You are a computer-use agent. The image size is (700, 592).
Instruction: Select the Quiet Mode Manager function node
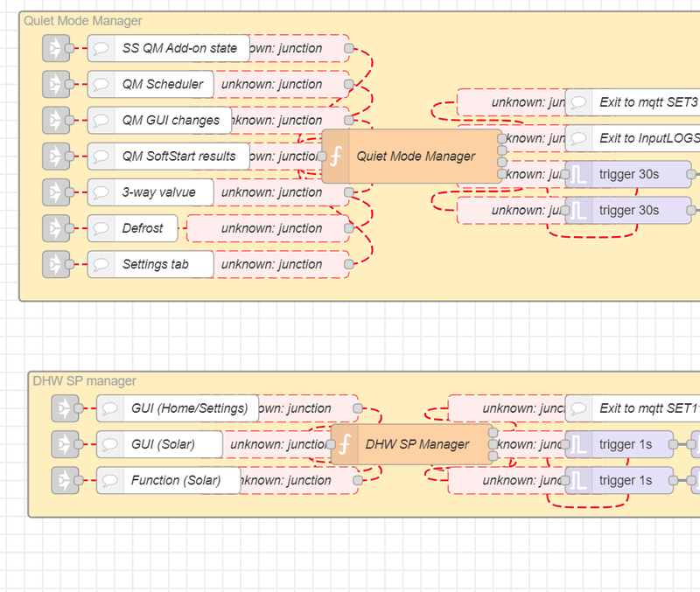coord(412,157)
